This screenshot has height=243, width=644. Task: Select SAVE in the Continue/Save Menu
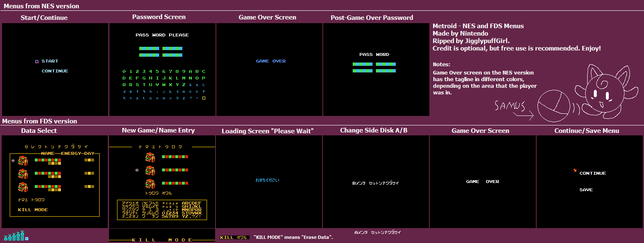pos(586,190)
